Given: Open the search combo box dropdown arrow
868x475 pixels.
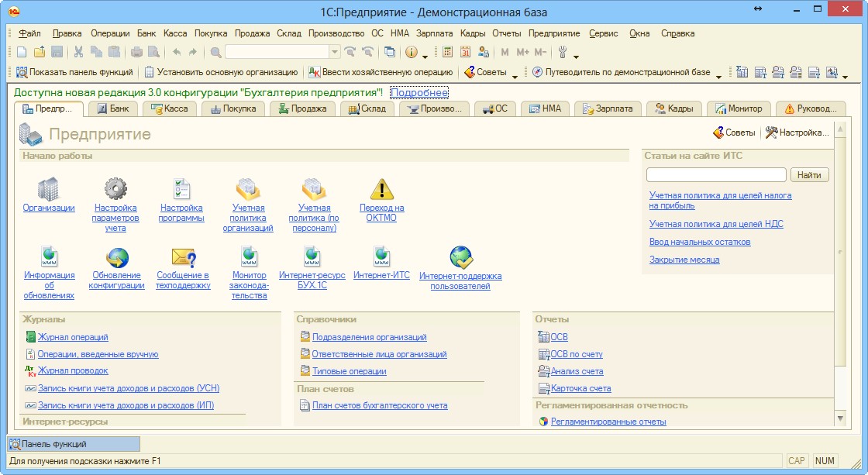Looking at the screenshot, I should pos(335,52).
